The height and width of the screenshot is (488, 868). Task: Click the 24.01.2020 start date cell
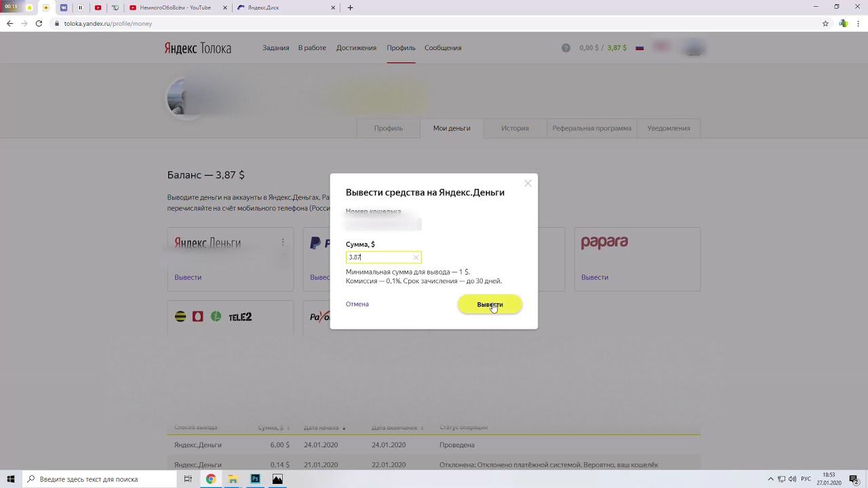[x=321, y=445]
